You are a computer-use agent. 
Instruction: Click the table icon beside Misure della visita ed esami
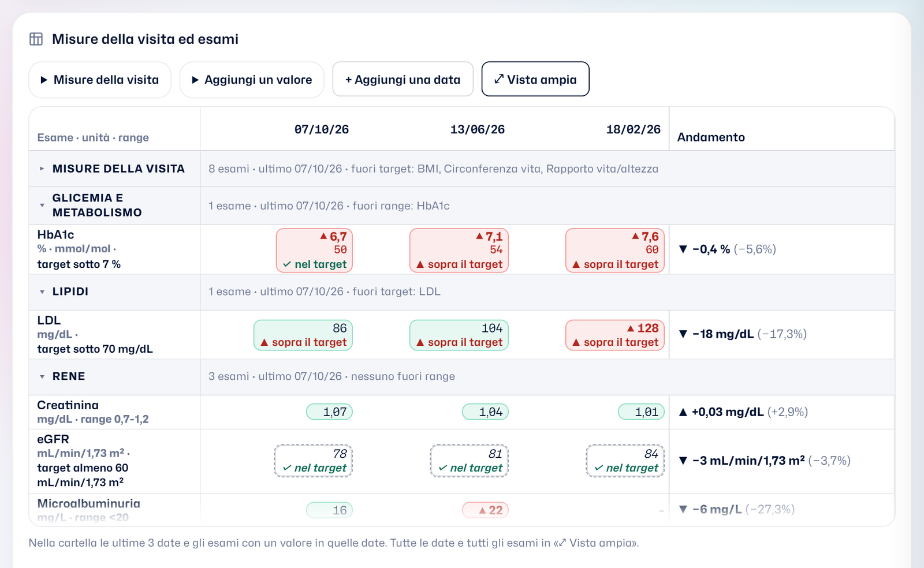pyautogui.click(x=36, y=39)
